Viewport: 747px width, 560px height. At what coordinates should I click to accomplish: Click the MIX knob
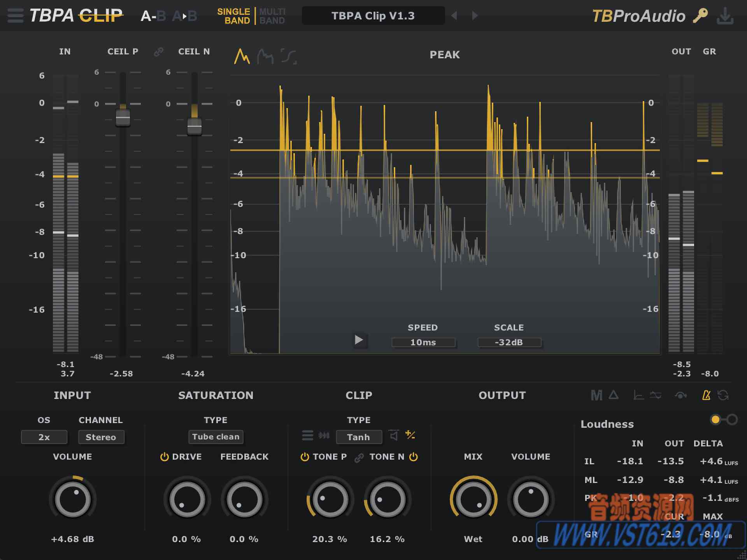[x=473, y=499]
